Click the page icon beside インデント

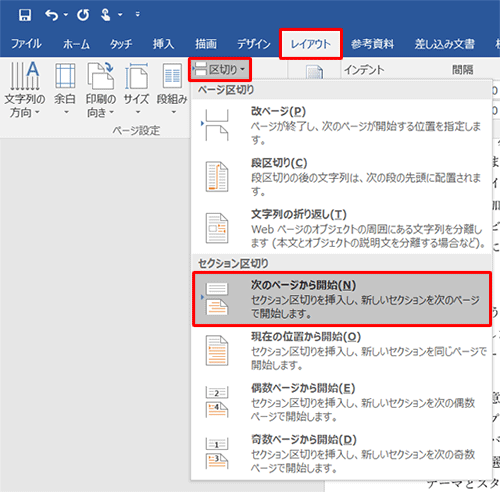pos(314,72)
